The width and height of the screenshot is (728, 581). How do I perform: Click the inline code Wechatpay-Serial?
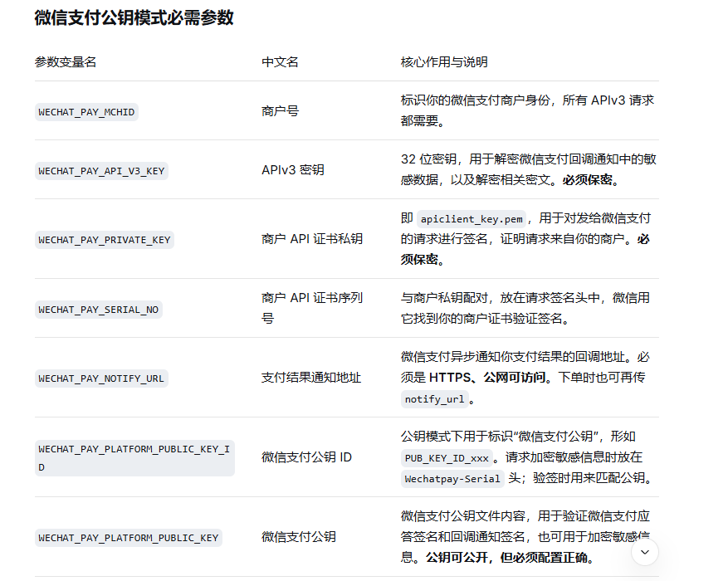point(452,478)
